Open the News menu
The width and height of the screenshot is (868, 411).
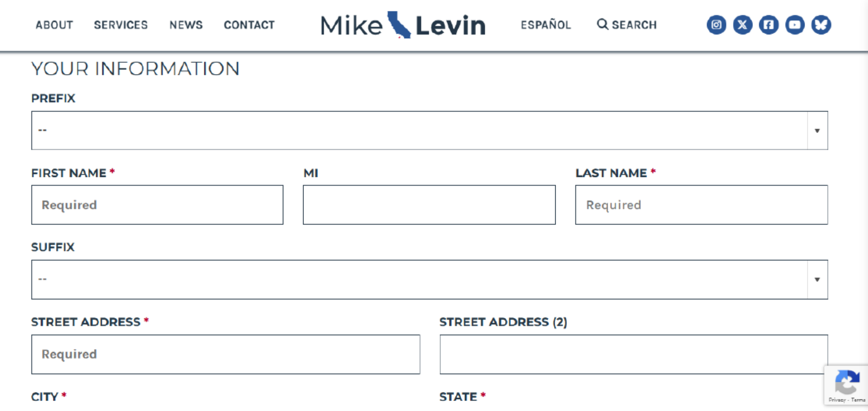point(186,25)
